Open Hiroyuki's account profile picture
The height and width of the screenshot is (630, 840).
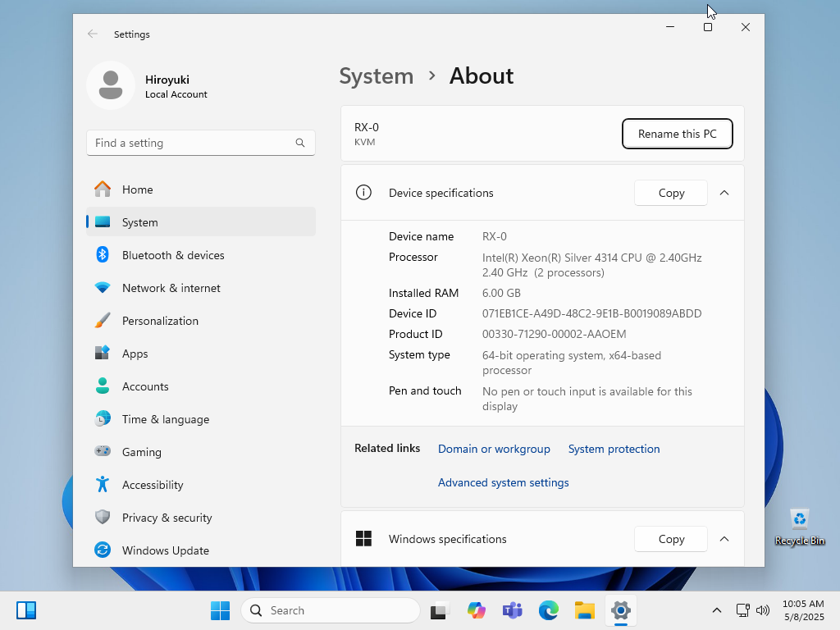point(111,85)
